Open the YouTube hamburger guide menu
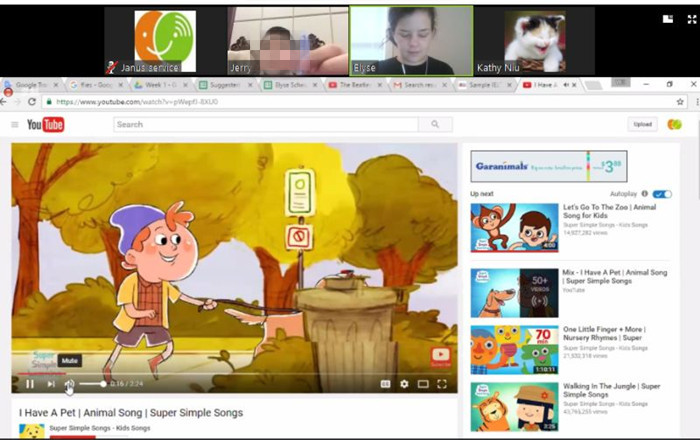The height and width of the screenshot is (440, 700). [x=15, y=125]
